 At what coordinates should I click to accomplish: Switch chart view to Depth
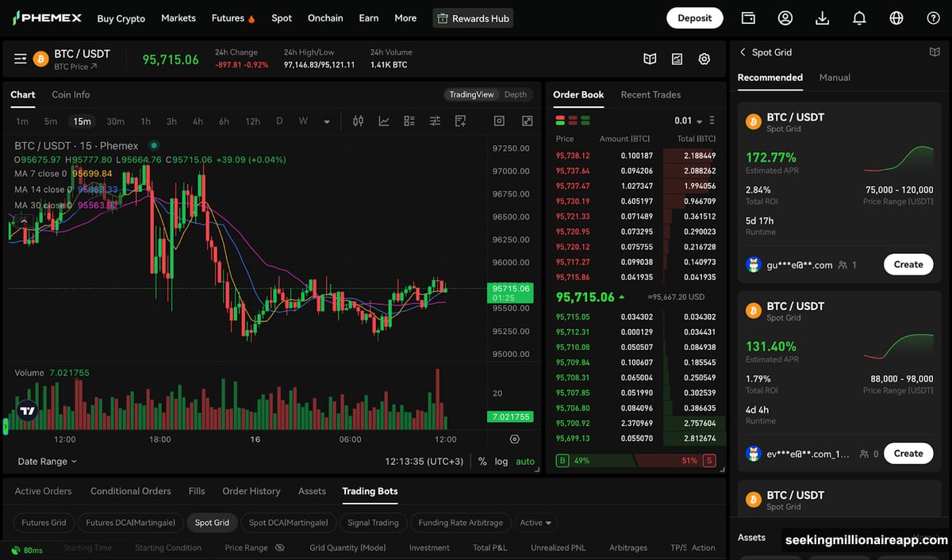click(515, 94)
